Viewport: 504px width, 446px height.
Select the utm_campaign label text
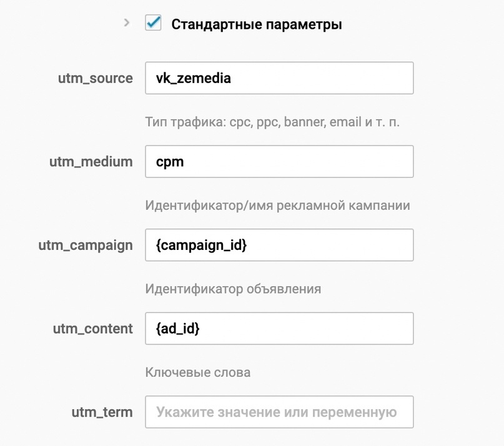tap(85, 245)
